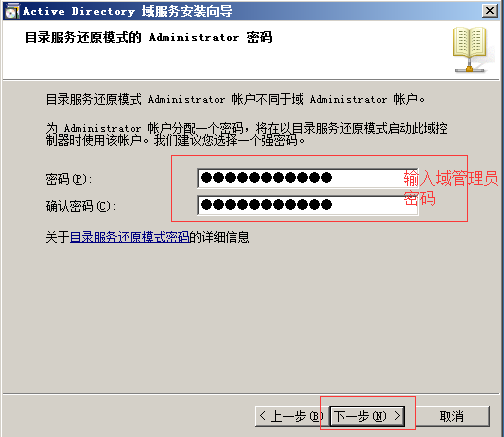The height and width of the screenshot is (437, 504).
Task: Select the heading 目录服务还原模式的 Administrator 密码
Action: [x=149, y=37]
